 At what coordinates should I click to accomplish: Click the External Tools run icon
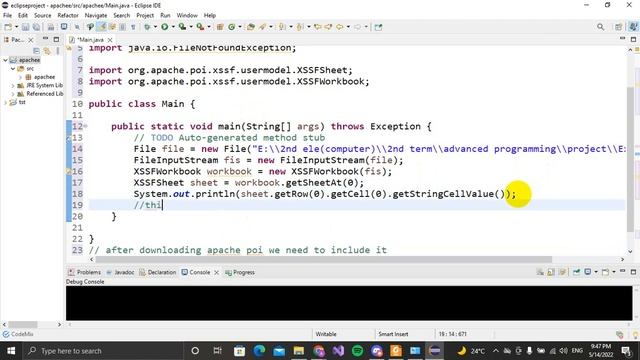pyautogui.click(x=200, y=27)
